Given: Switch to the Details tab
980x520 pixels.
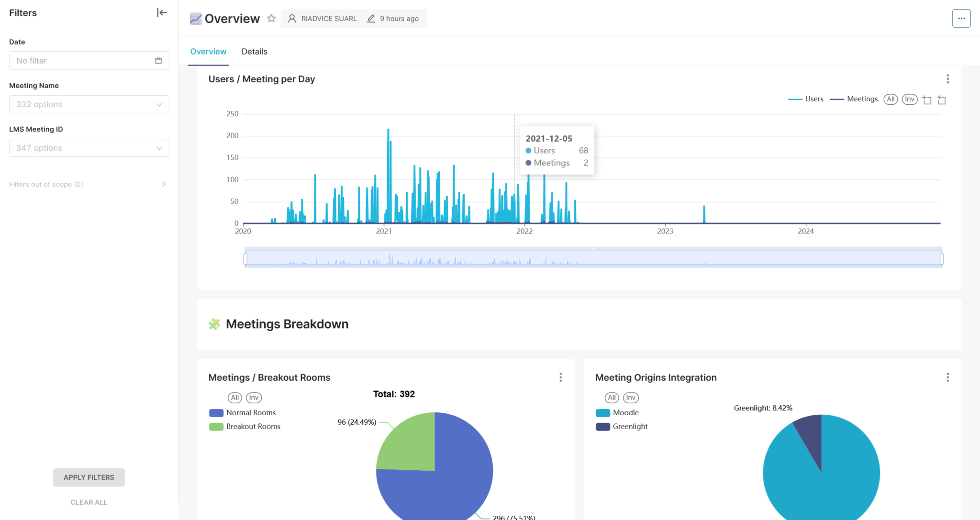Looking at the screenshot, I should point(254,52).
